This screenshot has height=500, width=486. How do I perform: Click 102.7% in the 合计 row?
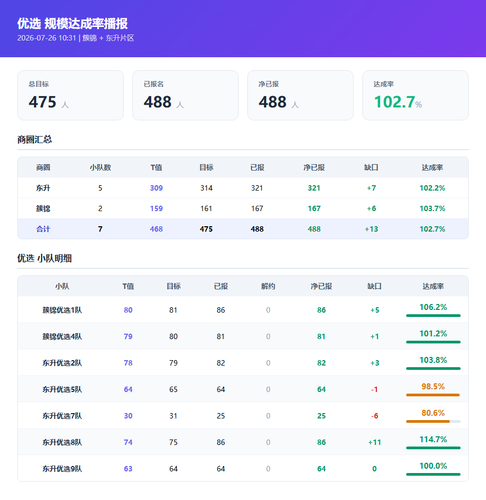(x=432, y=229)
